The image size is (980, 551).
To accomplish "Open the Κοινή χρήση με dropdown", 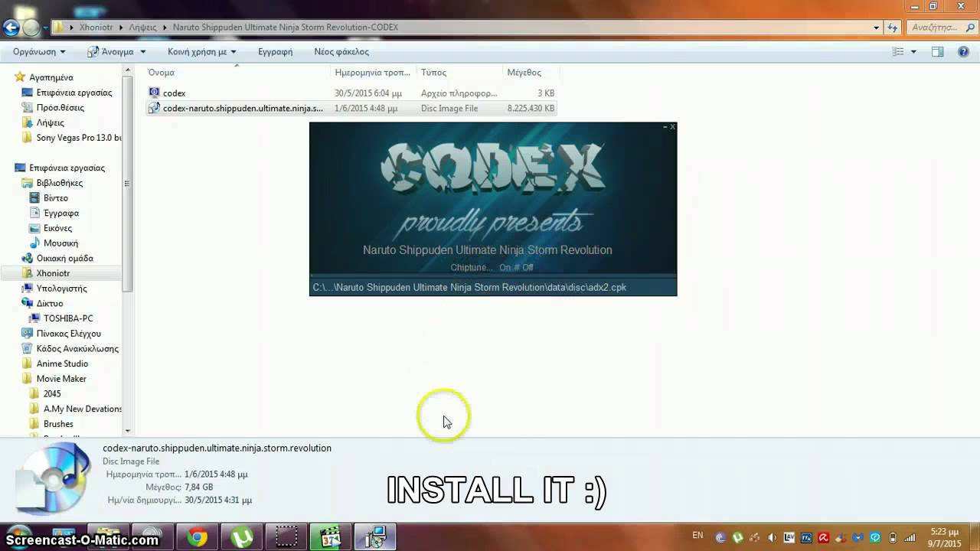I will pyautogui.click(x=202, y=51).
